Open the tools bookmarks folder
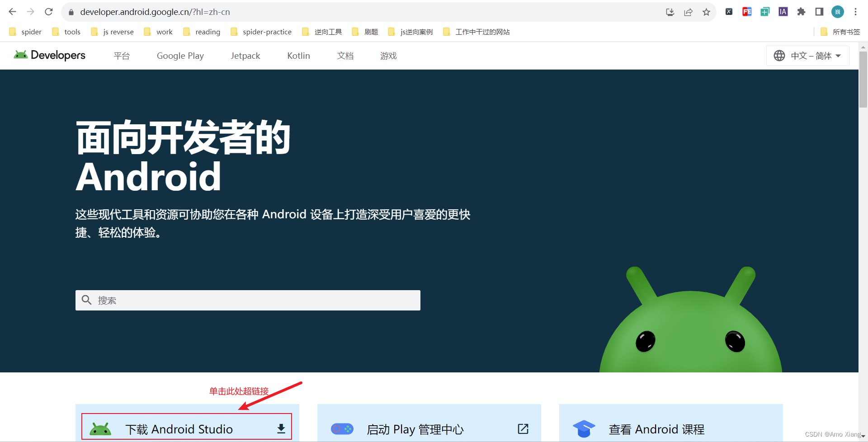 tap(66, 32)
